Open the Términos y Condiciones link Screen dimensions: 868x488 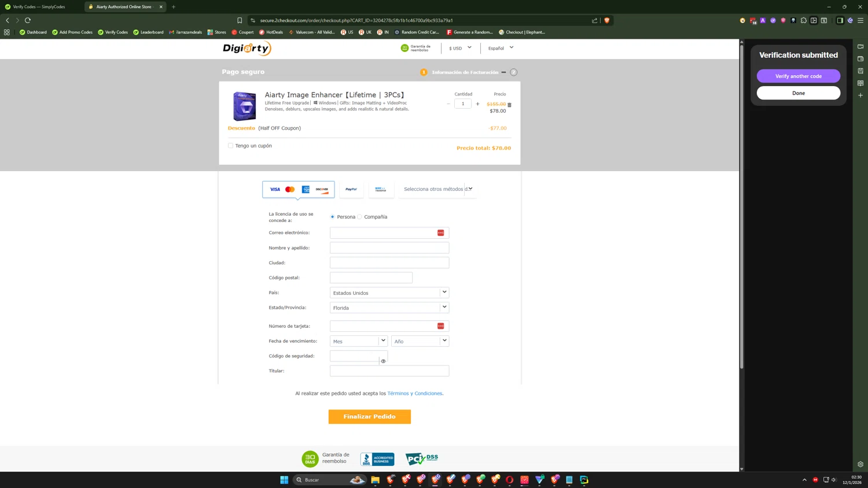tap(415, 393)
